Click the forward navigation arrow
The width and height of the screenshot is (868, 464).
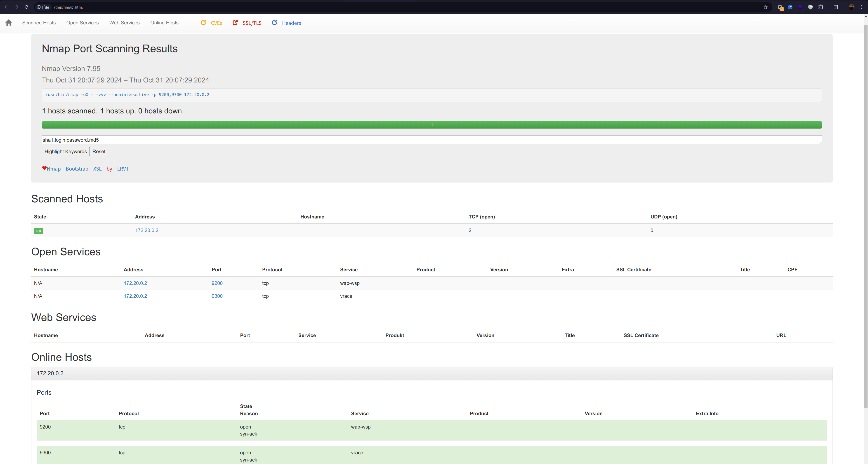tap(16, 7)
